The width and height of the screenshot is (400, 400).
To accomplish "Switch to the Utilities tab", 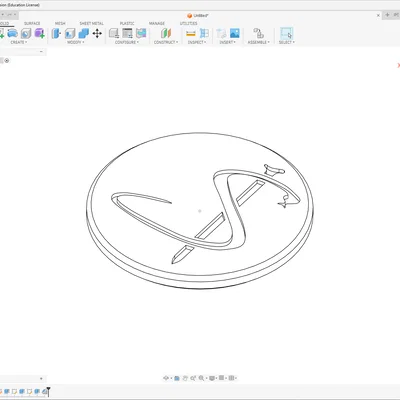I will (x=188, y=23).
